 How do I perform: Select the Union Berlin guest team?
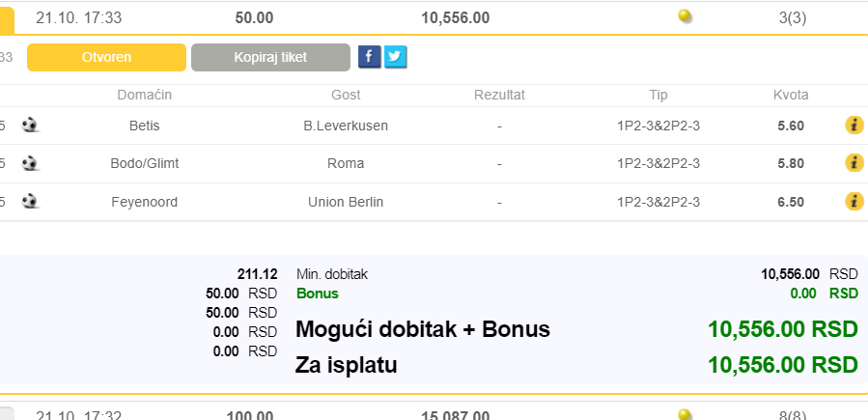coord(346,202)
